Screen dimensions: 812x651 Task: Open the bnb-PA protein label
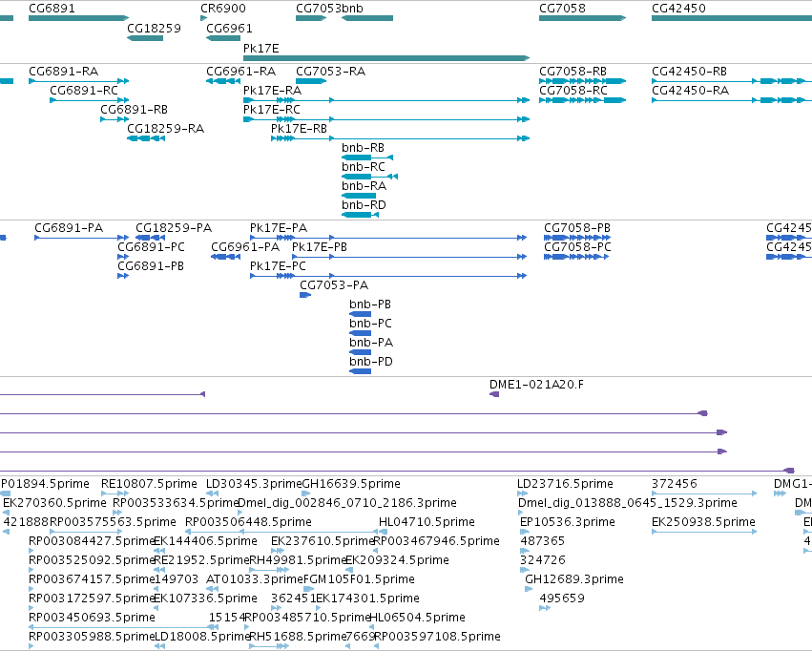tap(371, 344)
